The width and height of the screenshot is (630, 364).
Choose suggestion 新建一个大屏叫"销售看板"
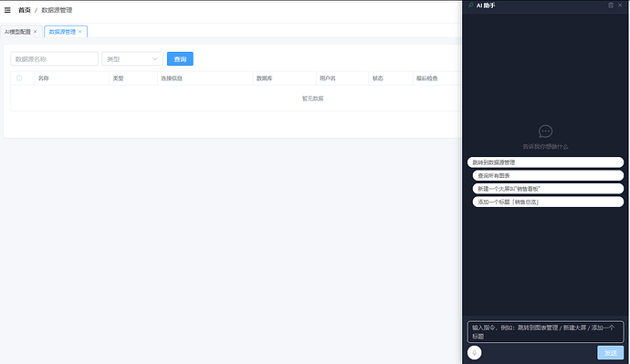[548, 189]
